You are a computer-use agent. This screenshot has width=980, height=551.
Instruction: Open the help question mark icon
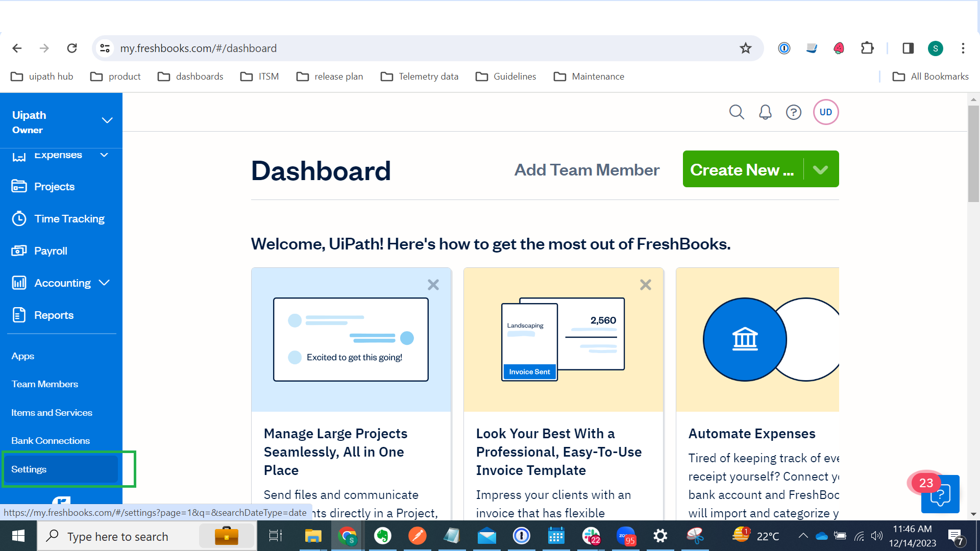[x=794, y=112]
